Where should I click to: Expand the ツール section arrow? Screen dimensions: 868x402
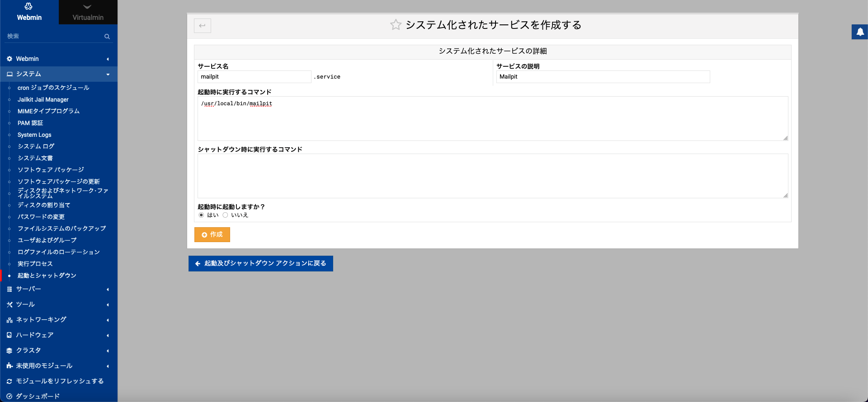point(108,305)
